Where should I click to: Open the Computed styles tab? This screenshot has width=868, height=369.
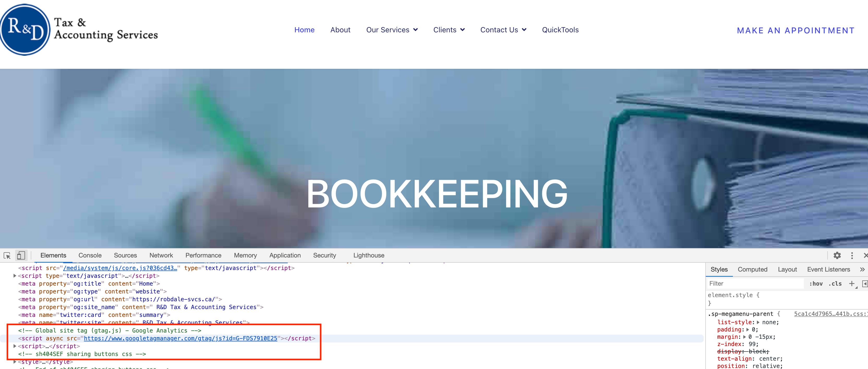pos(752,269)
